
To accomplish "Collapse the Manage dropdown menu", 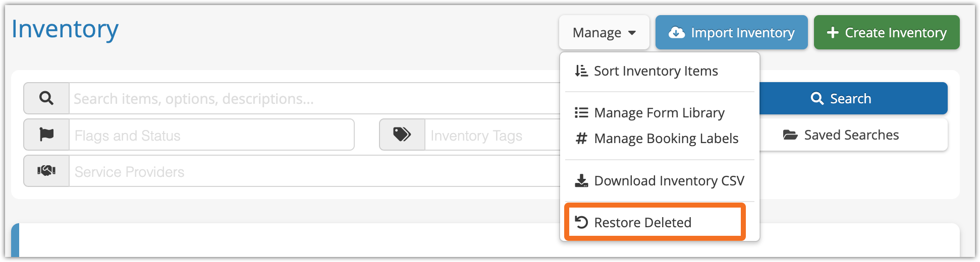I will (604, 33).
